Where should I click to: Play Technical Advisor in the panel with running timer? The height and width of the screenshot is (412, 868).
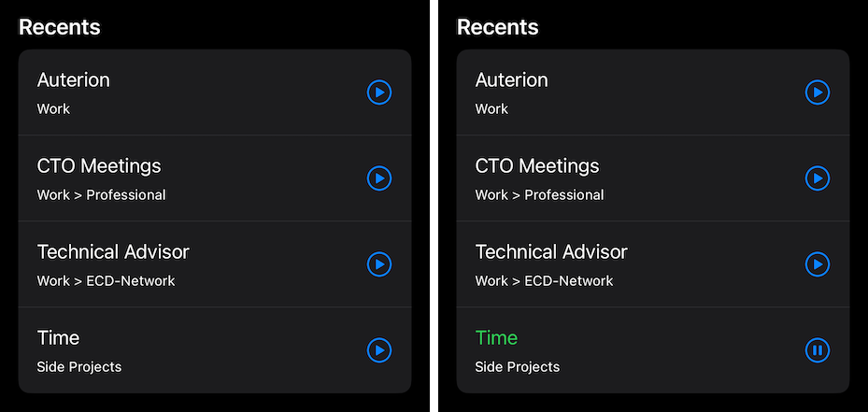(818, 264)
